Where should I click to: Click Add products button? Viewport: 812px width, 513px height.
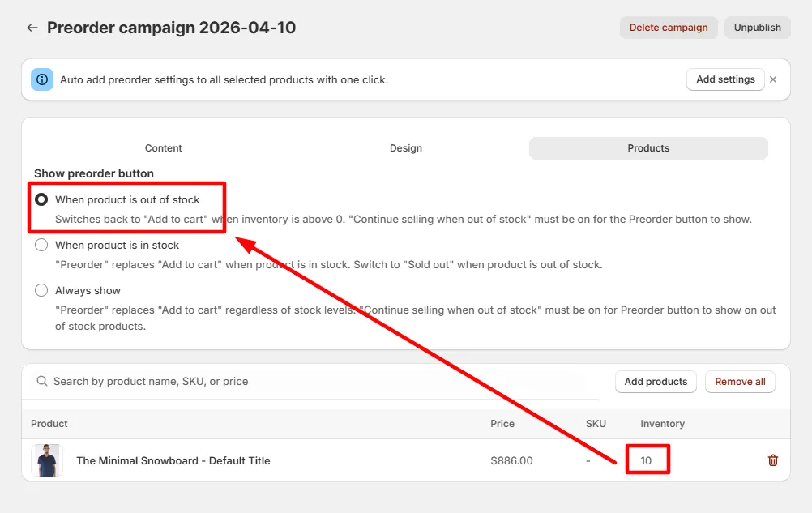pos(656,382)
